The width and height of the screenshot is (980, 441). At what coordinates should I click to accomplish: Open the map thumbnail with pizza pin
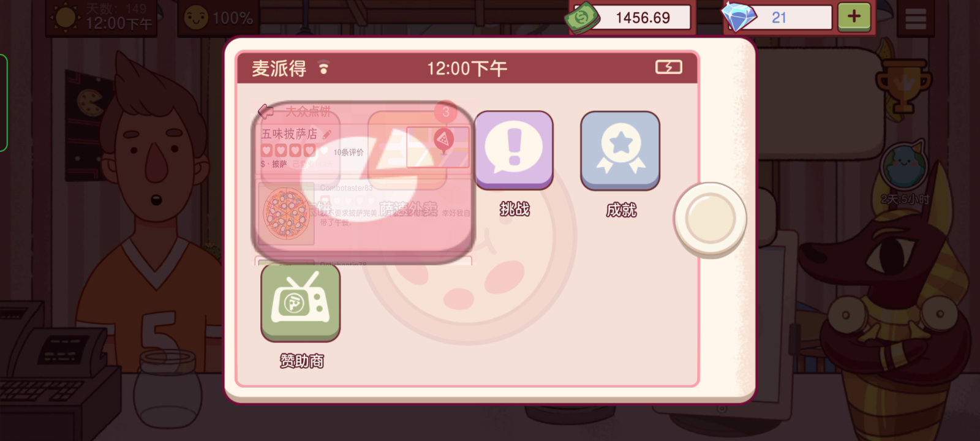click(438, 146)
